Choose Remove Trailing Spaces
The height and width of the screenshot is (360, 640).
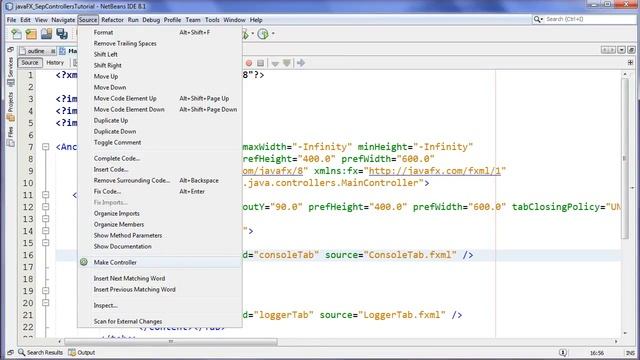click(x=160, y=43)
